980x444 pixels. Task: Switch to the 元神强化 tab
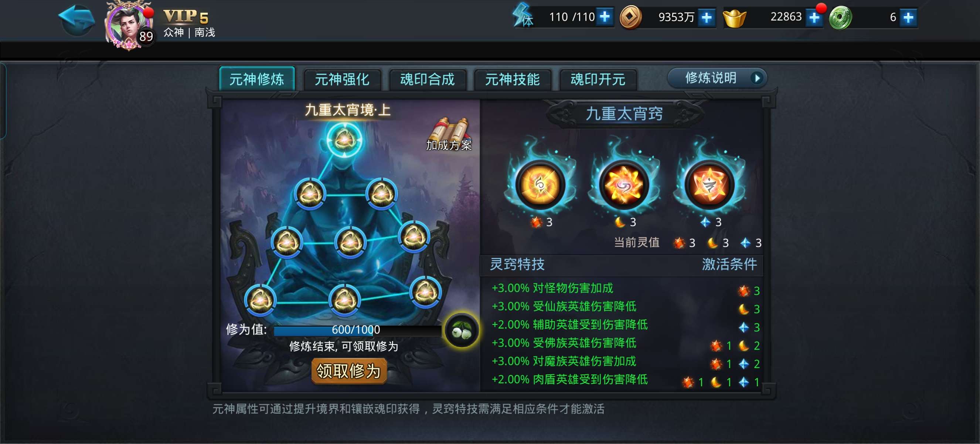tap(342, 80)
